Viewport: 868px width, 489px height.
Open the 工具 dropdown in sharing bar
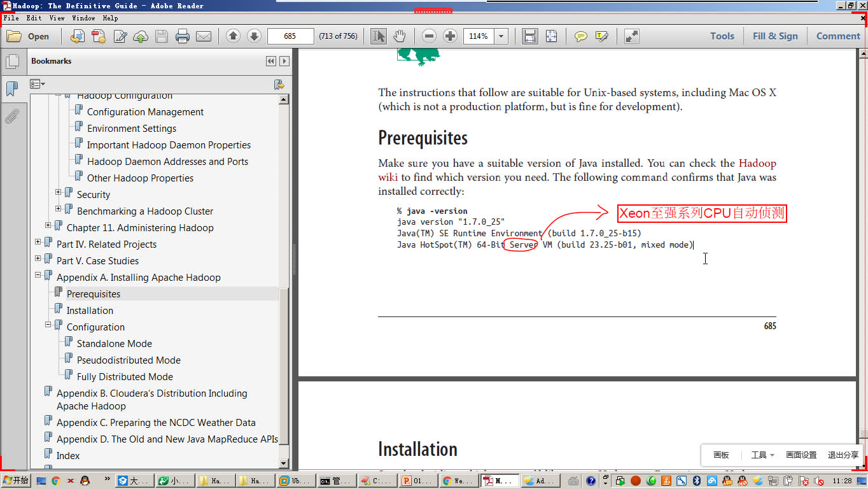coord(762,455)
